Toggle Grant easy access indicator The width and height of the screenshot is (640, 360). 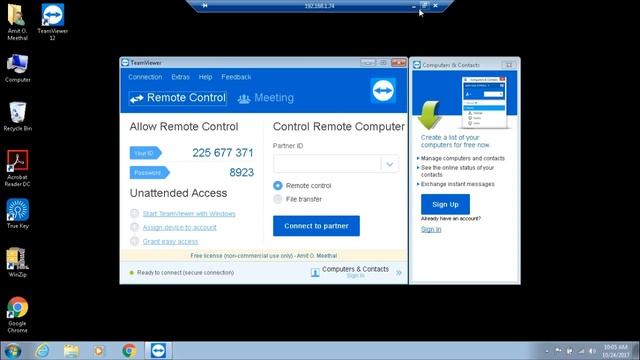click(x=134, y=241)
